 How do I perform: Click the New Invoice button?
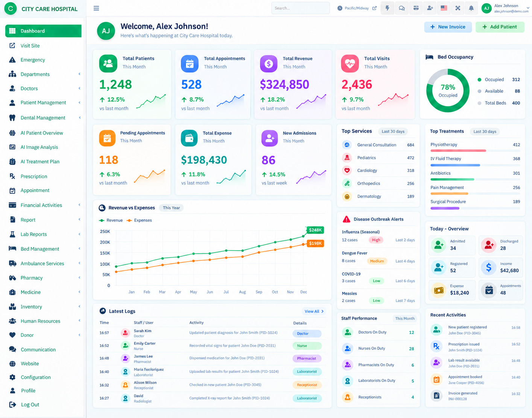click(448, 27)
